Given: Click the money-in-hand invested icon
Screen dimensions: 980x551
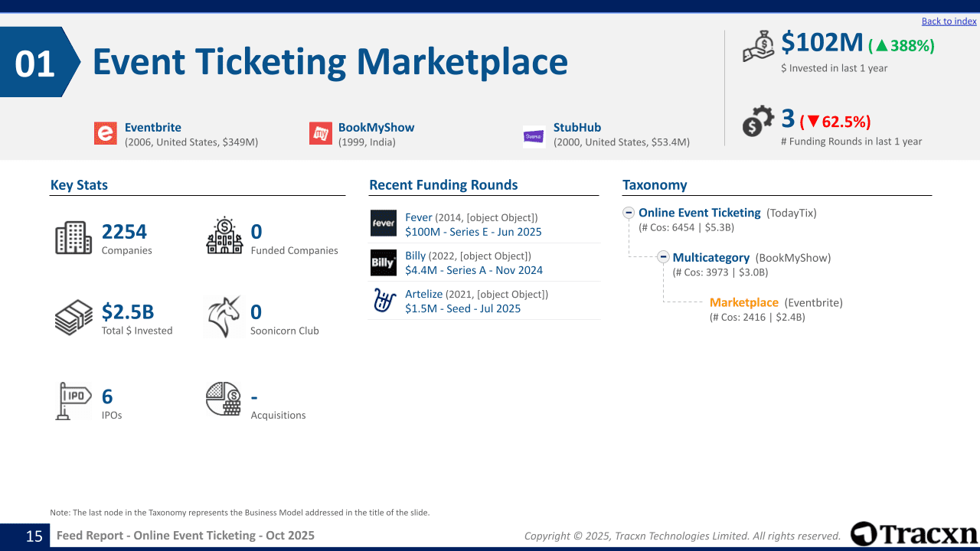Looking at the screenshot, I should [x=759, y=46].
